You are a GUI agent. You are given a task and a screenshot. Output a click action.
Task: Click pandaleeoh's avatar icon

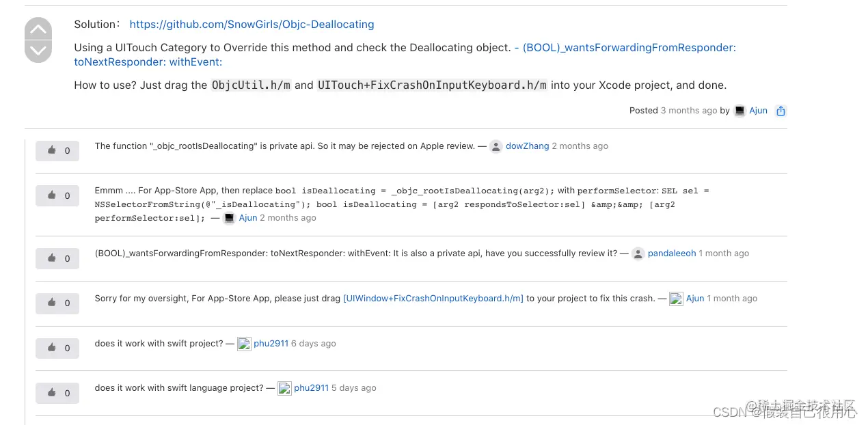638,253
